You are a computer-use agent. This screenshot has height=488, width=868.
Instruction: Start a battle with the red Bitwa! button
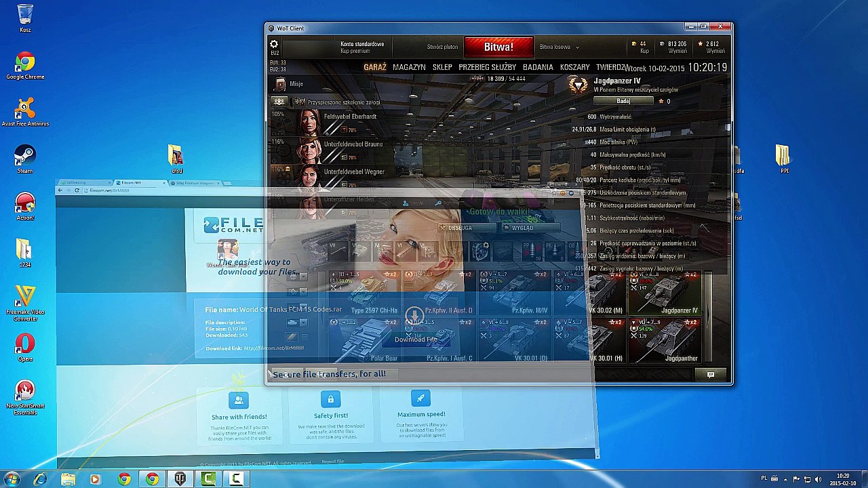click(x=499, y=47)
